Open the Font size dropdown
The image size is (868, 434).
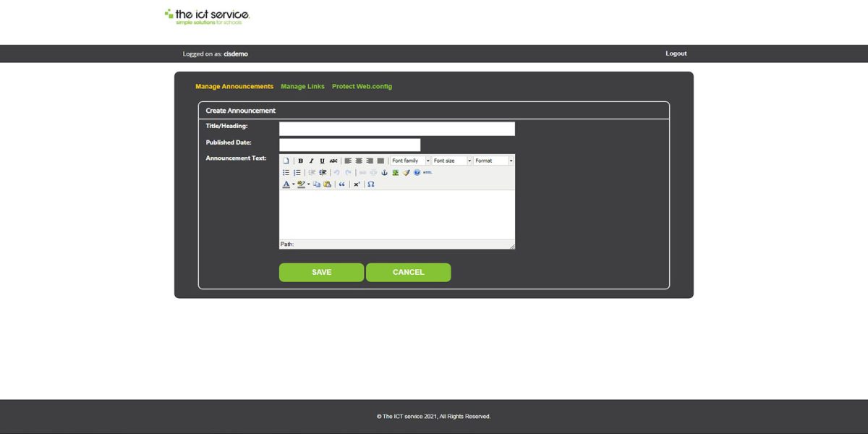coord(451,161)
